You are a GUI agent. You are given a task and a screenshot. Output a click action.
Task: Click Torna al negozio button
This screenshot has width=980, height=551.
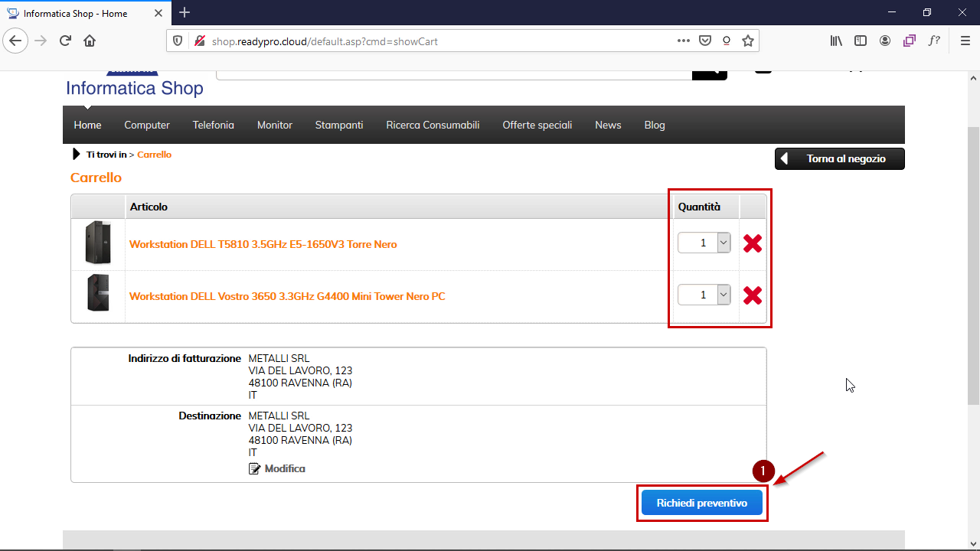tap(840, 158)
